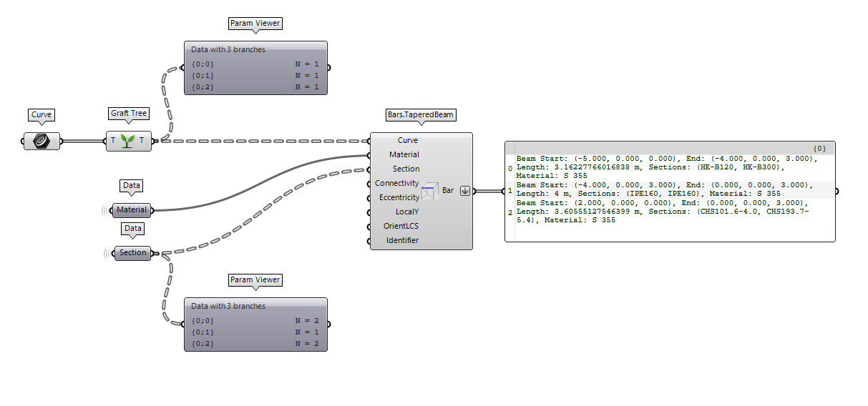The height and width of the screenshot is (406, 868).
Task: Click the LocalY input parameter
Action: click(x=407, y=212)
